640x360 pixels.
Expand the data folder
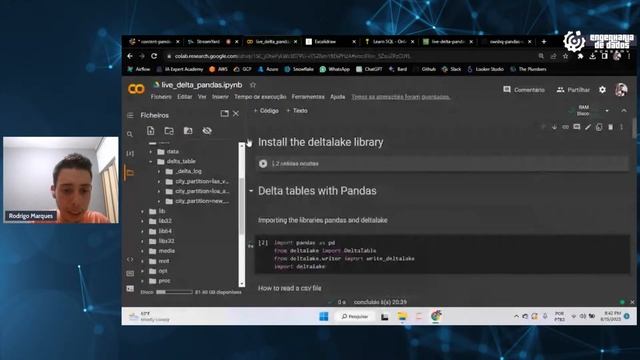click(x=151, y=152)
